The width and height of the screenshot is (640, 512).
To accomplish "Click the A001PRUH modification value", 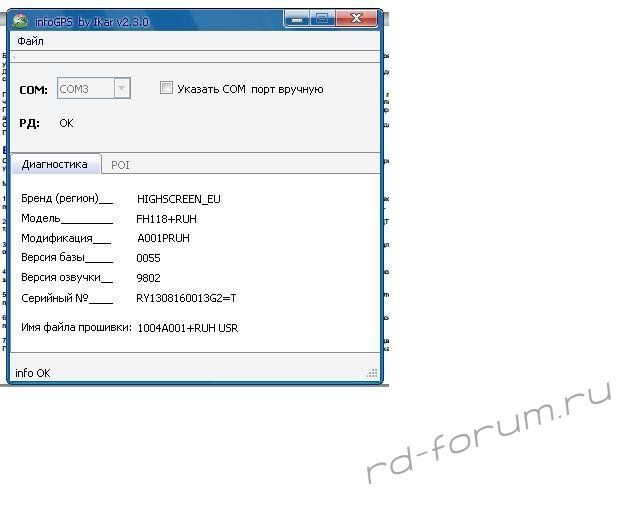I will click(163, 238).
